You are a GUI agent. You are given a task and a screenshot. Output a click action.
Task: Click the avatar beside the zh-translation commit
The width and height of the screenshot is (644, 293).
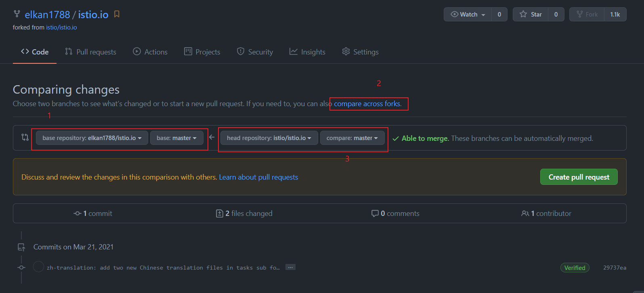coord(38,267)
